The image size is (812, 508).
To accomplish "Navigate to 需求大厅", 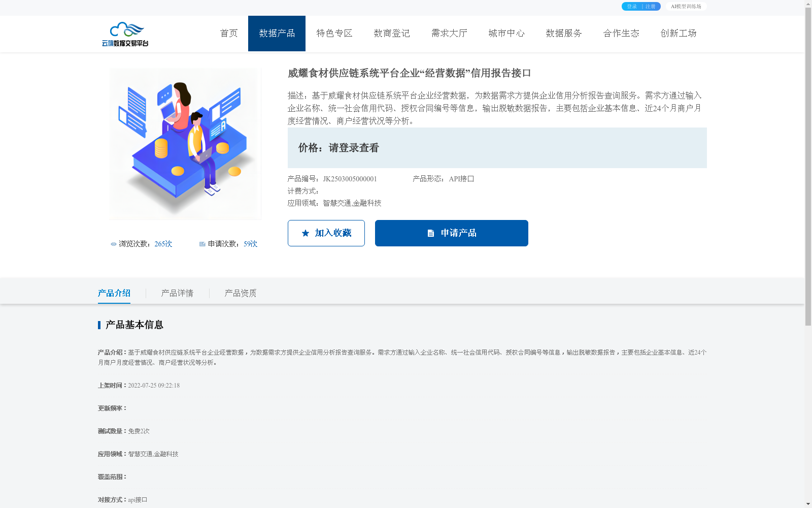I will tap(449, 34).
